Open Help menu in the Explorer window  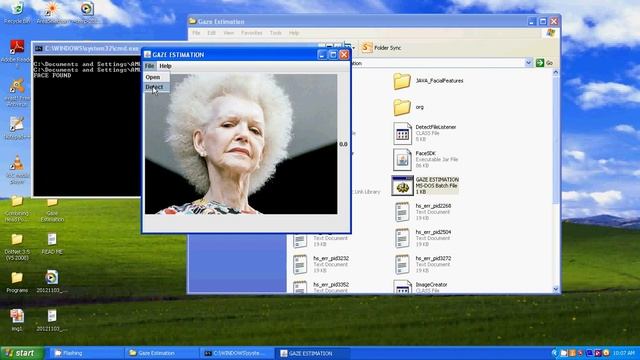tap(294, 33)
